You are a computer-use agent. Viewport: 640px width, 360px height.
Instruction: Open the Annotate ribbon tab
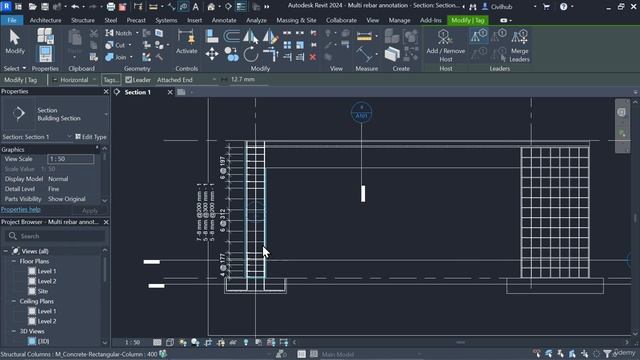click(x=224, y=20)
